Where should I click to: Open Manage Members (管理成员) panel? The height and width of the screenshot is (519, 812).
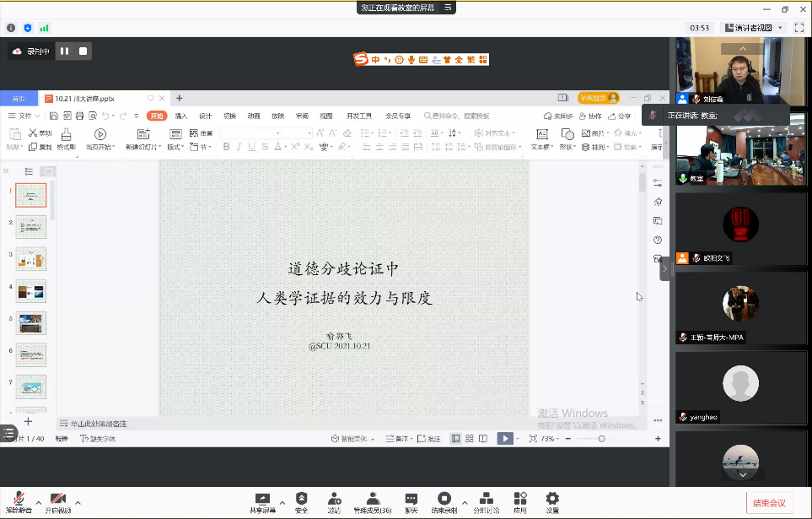pyautogui.click(x=372, y=500)
